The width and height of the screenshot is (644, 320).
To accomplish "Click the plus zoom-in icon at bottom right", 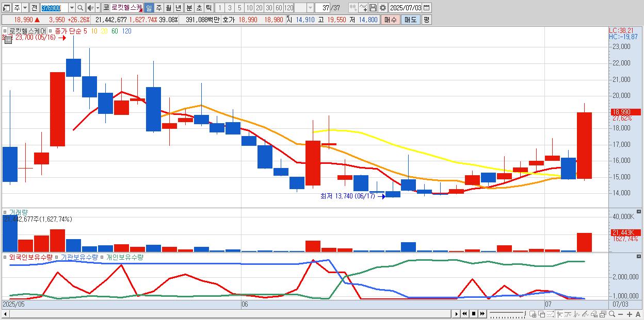I will (630, 314).
